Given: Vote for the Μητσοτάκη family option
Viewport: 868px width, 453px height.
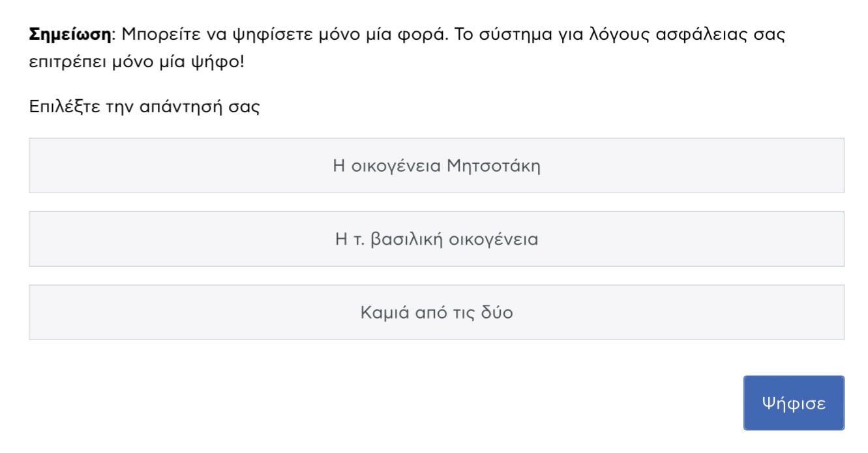Looking at the screenshot, I should [x=436, y=166].
